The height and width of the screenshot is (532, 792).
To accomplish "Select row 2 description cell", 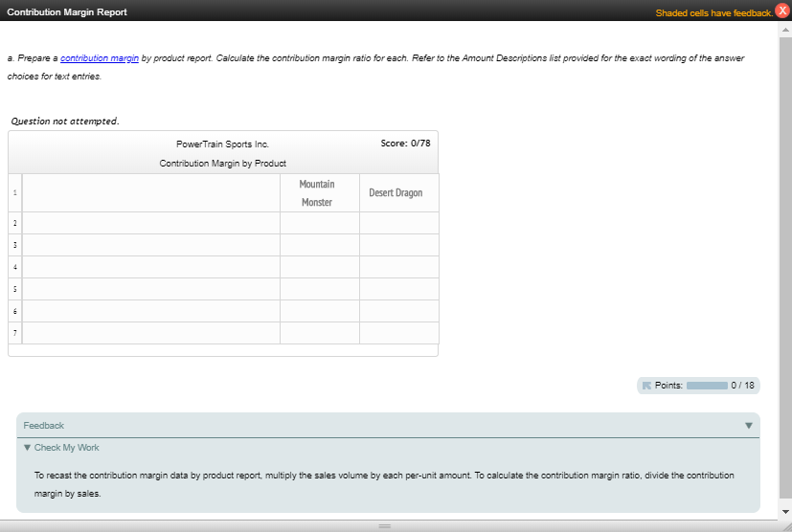I will [x=151, y=223].
